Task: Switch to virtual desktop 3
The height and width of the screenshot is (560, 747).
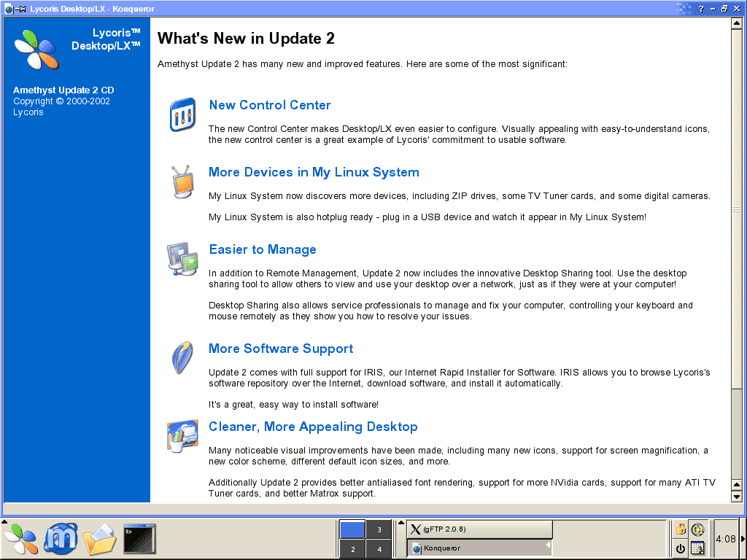Action: pos(379,529)
